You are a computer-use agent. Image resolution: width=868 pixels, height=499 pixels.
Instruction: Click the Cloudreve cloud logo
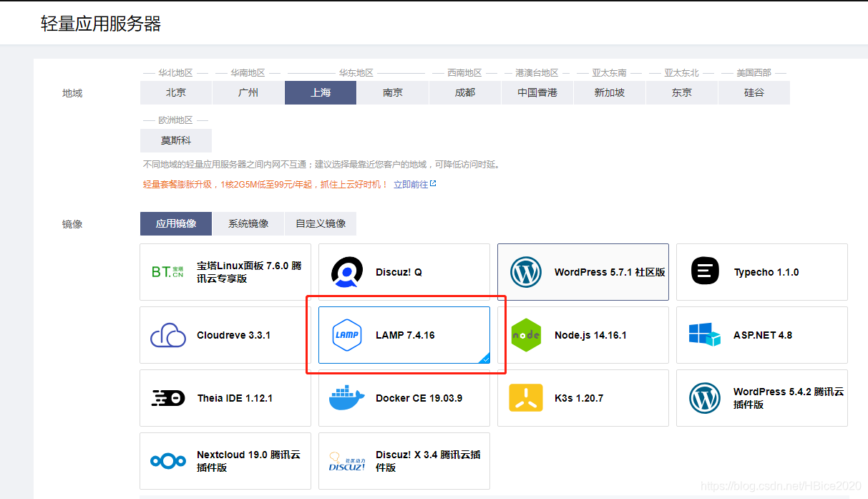(x=168, y=335)
